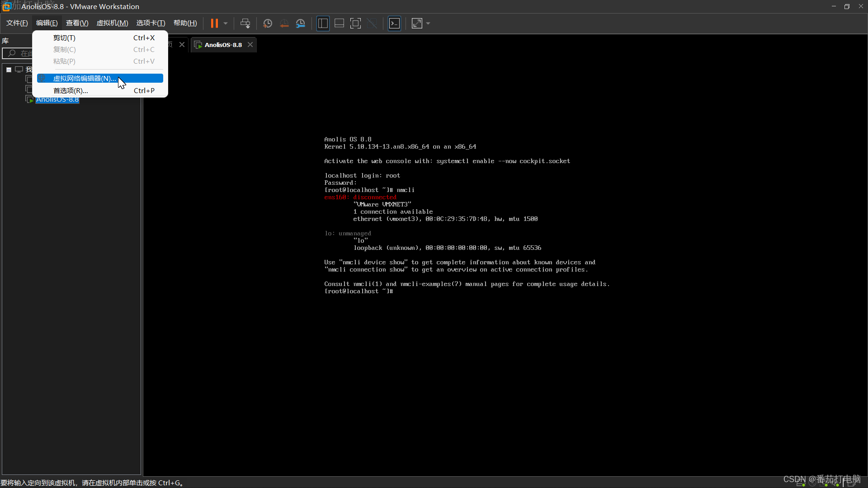
Task: Click the stretch guest display icon
Action: point(417,23)
